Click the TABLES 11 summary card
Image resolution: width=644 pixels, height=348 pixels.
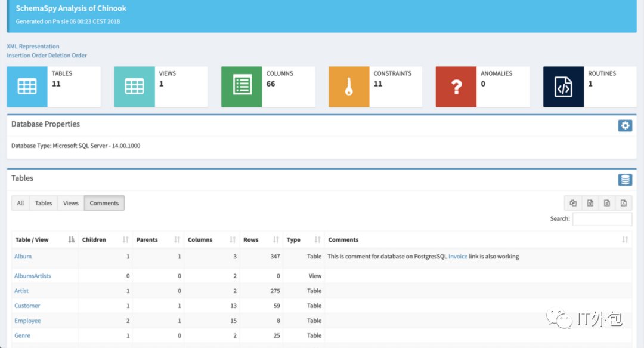coord(54,87)
